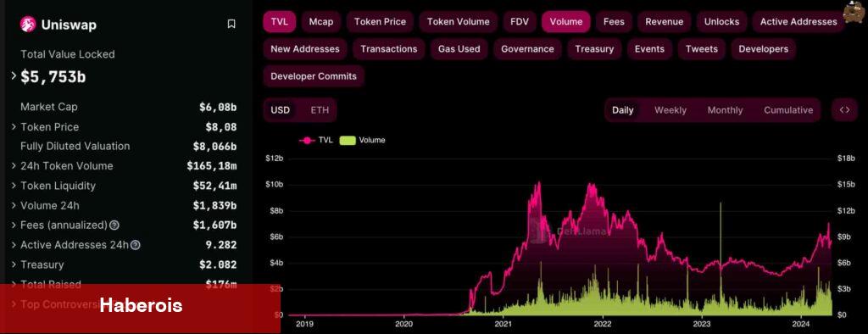Enable the Tweets metric
Viewport: 868px width, 334px height.
pos(701,48)
